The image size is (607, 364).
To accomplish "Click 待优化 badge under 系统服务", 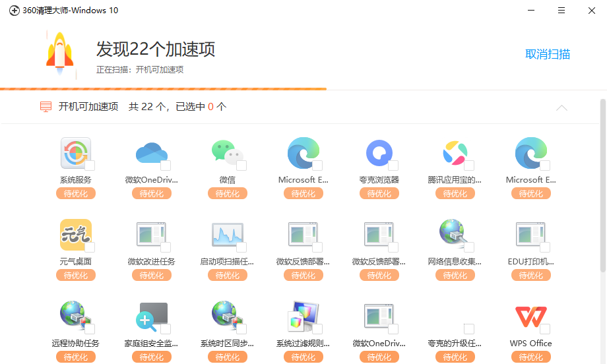I will click(x=75, y=193).
